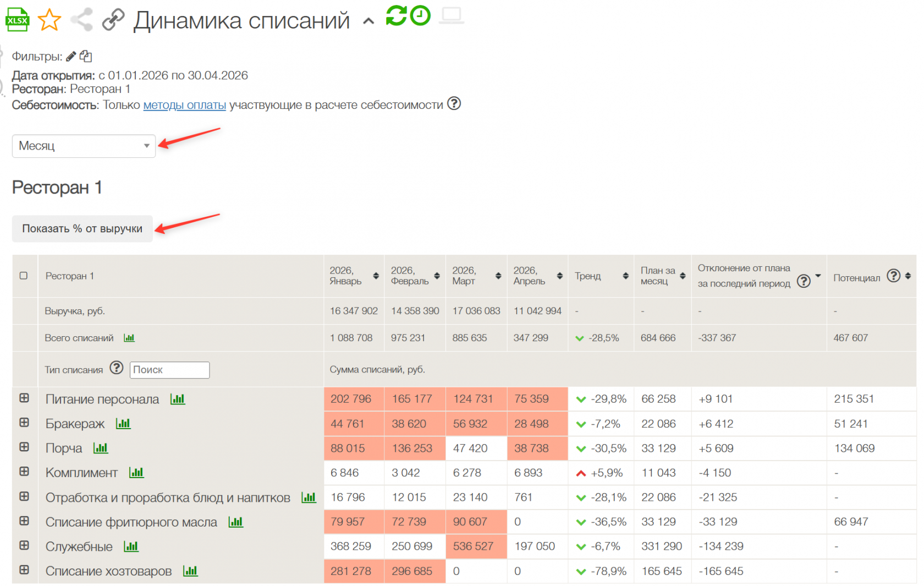Collapse report title with the chevron
The image size is (924, 586).
point(369,21)
